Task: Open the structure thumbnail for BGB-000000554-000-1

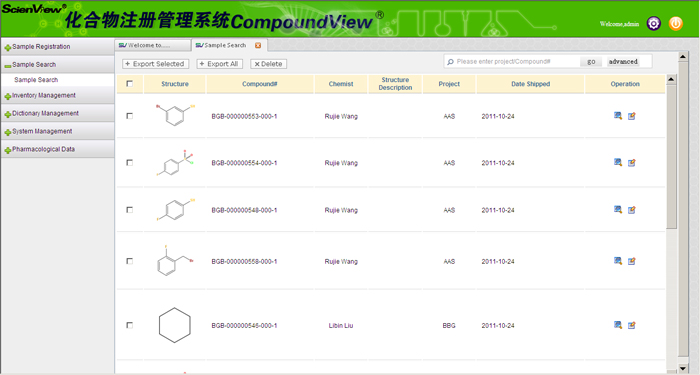Action: (x=175, y=162)
